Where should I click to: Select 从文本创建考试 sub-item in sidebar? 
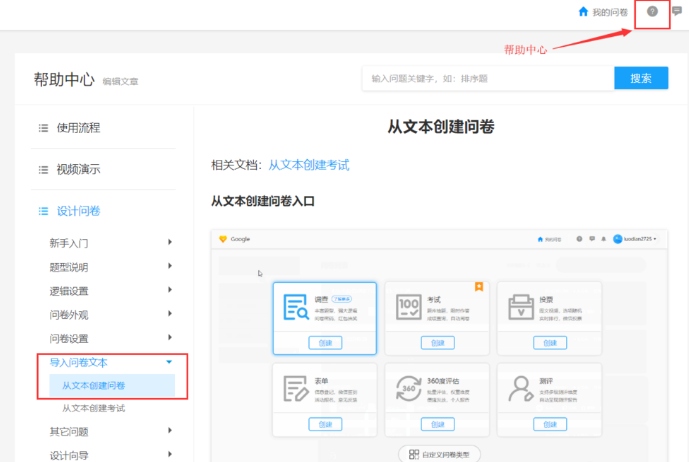[93, 408]
